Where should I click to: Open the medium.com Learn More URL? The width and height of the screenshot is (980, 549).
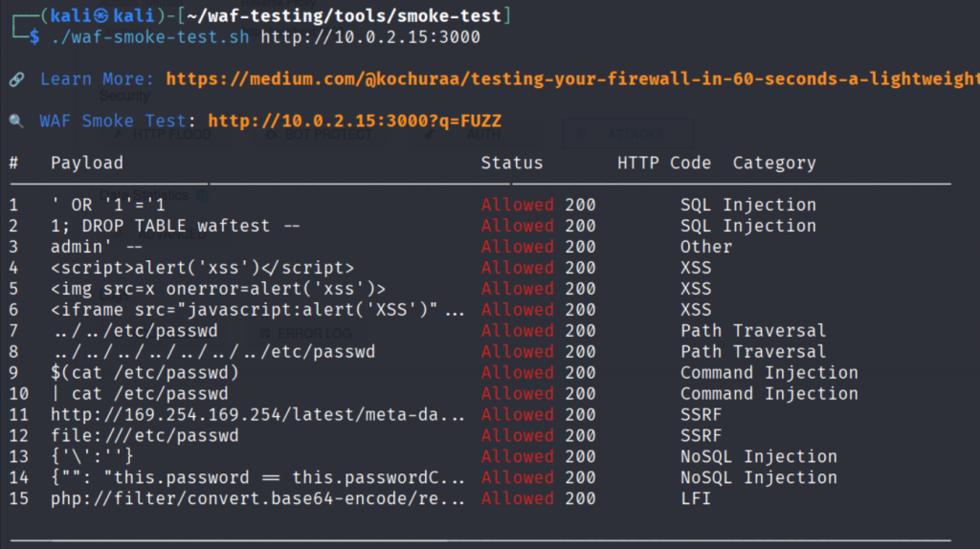(x=572, y=79)
